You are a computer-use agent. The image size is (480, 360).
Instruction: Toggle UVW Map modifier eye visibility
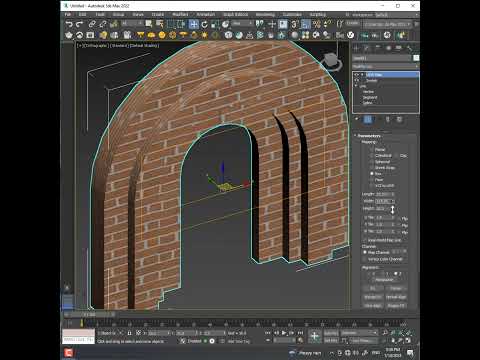(x=357, y=75)
